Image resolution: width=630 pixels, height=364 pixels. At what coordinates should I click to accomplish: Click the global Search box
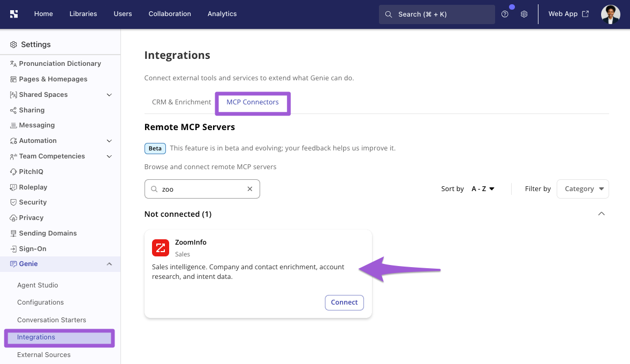pyautogui.click(x=437, y=14)
